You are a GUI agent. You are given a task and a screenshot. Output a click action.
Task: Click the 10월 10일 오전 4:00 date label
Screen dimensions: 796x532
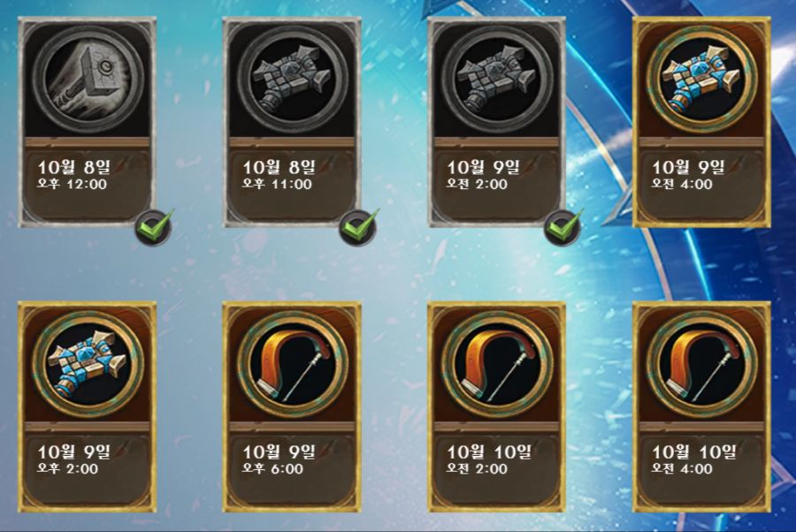tap(694, 459)
